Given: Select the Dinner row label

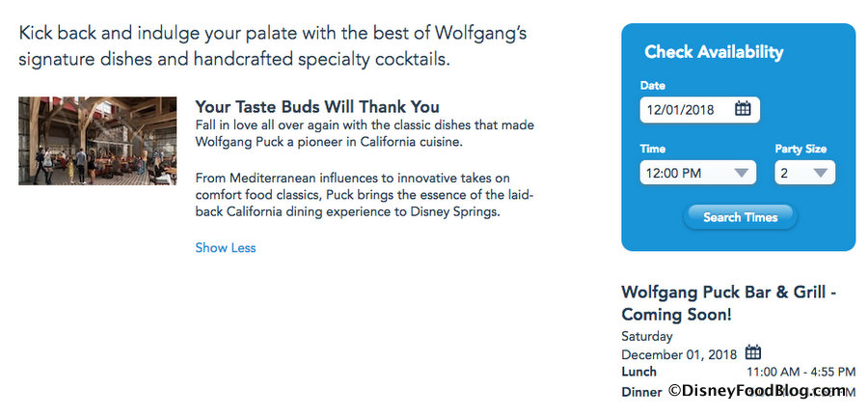Looking at the screenshot, I should click(641, 391).
